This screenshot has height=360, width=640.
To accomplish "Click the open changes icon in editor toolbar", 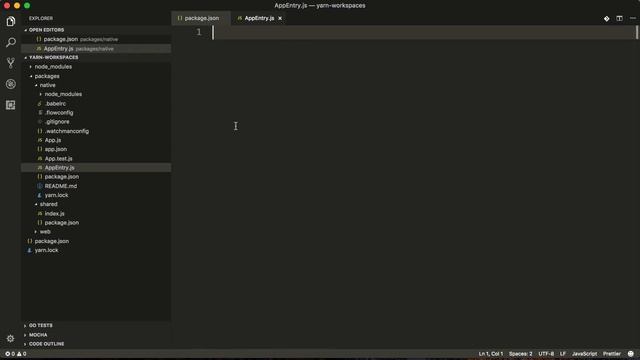I will pos(607,18).
